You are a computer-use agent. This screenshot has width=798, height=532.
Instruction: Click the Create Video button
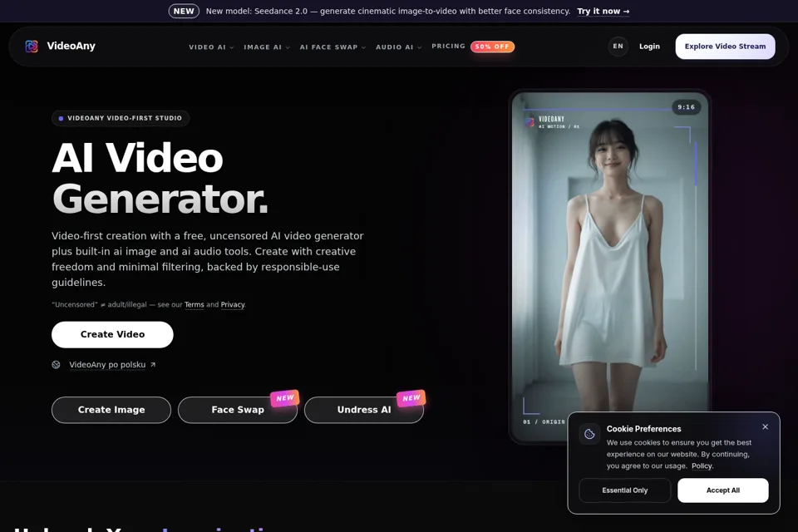(x=112, y=334)
